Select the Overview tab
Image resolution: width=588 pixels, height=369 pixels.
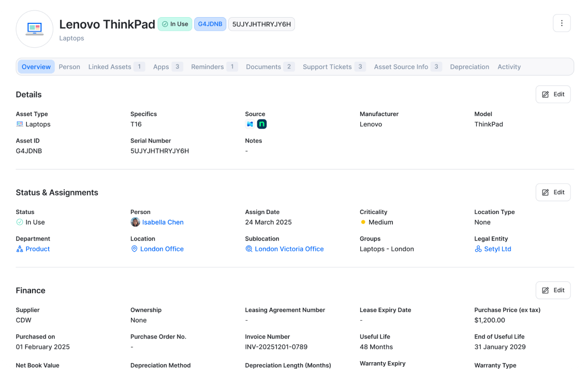pos(36,67)
